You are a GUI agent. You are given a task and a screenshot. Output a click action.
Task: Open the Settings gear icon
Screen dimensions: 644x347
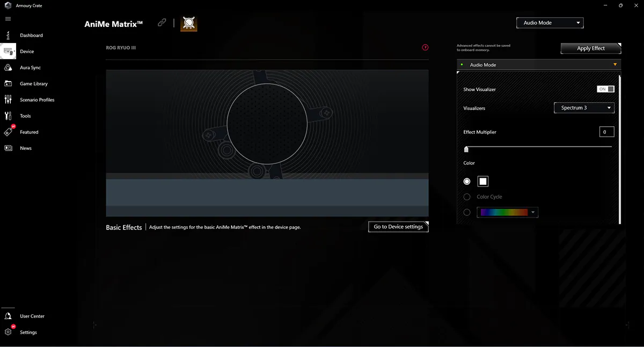pyautogui.click(x=8, y=332)
